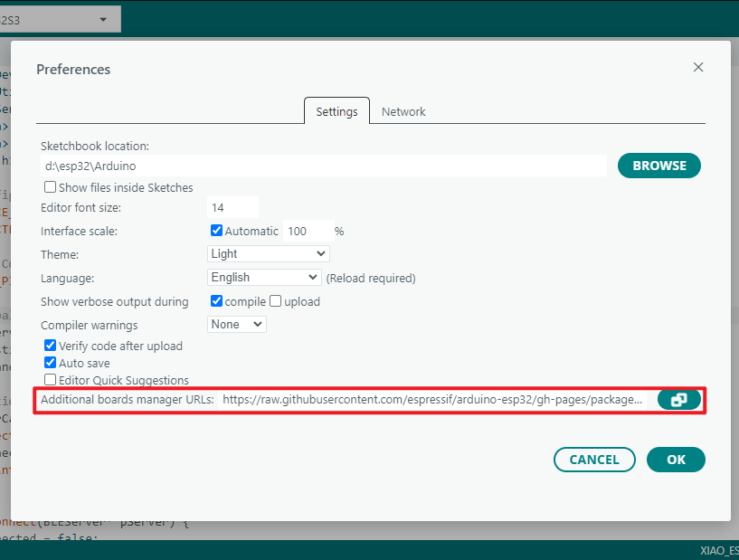Uncheck verbose output during compile
The image size is (739, 560).
pyautogui.click(x=216, y=301)
